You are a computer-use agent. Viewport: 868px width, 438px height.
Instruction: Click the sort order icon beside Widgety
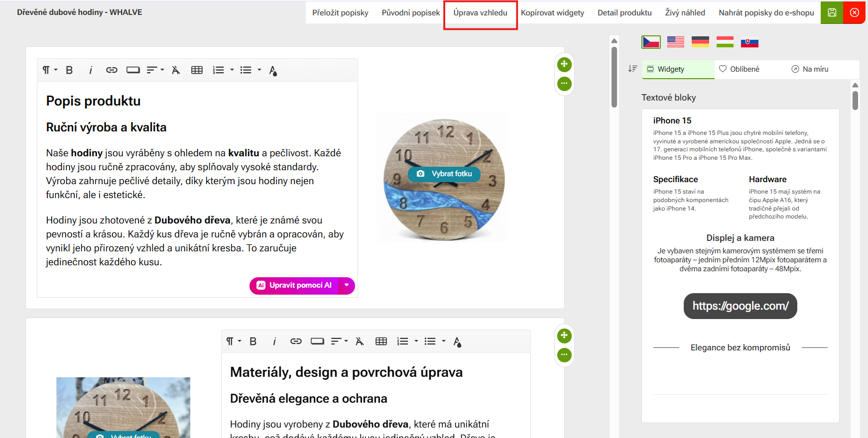[x=632, y=69]
